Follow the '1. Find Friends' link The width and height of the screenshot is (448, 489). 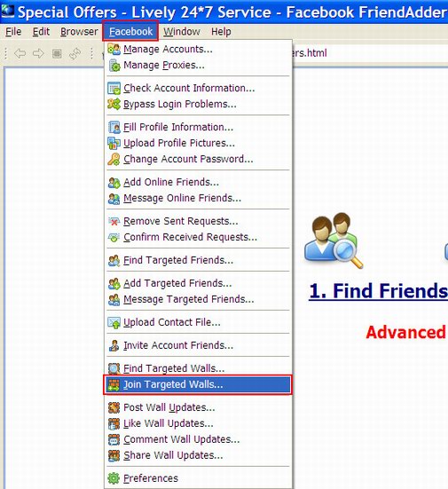[378, 291]
